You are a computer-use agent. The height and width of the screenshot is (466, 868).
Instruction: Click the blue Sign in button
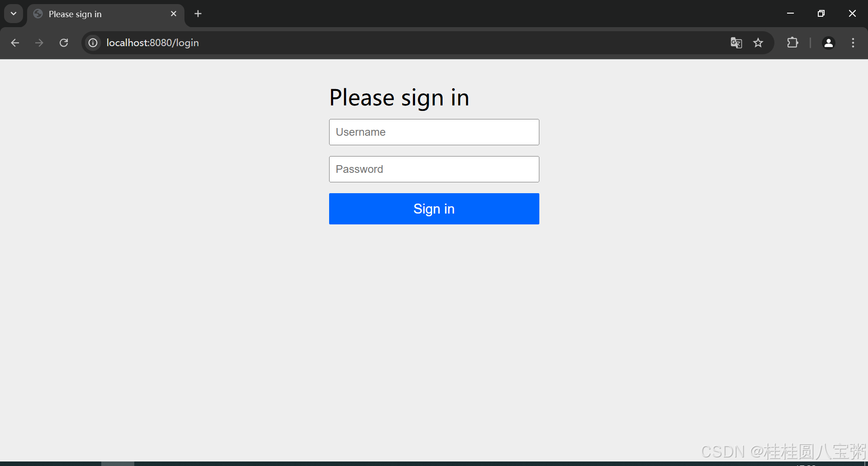[434, 209]
